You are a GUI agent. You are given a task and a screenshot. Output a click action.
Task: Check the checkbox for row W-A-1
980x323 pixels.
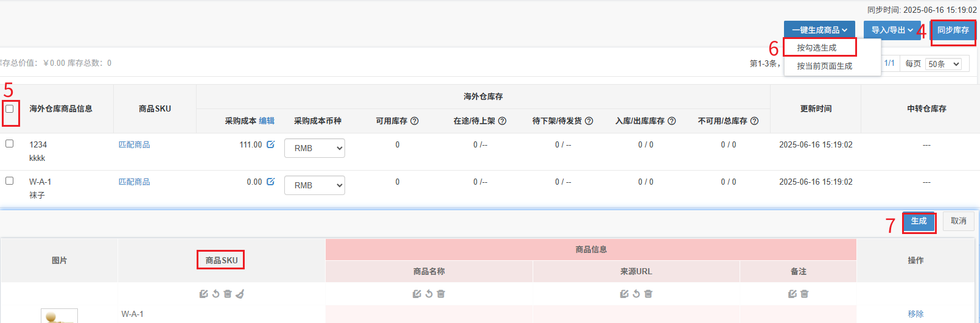10,180
